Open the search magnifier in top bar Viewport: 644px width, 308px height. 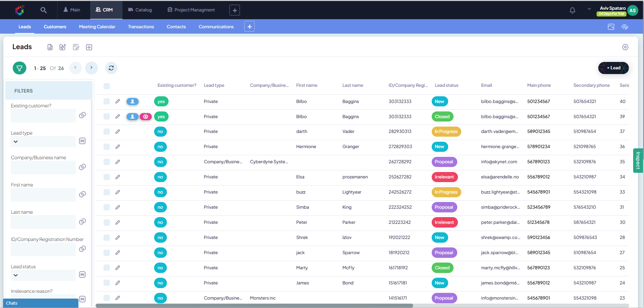[x=43, y=10]
